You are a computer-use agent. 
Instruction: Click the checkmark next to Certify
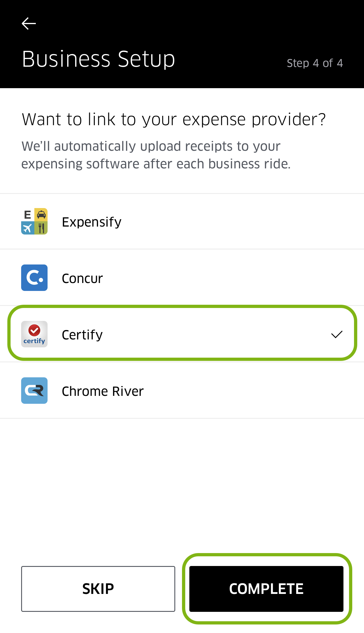(337, 334)
